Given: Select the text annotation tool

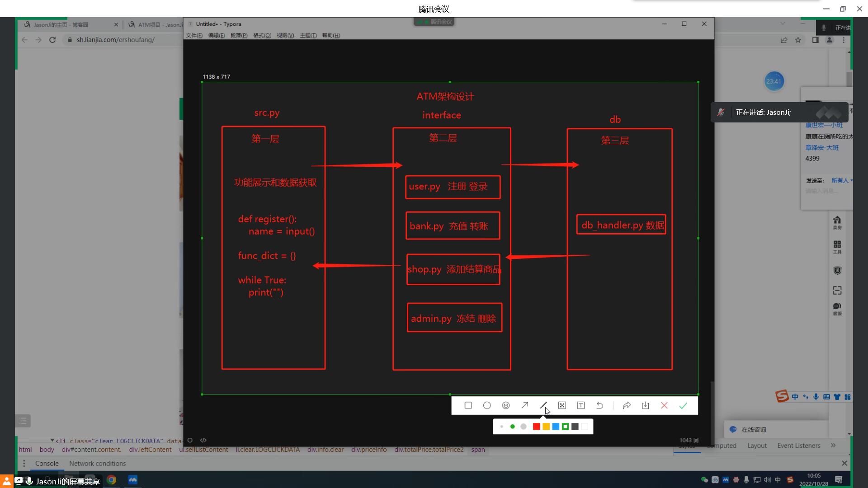Looking at the screenshot, I should point(581,406).
